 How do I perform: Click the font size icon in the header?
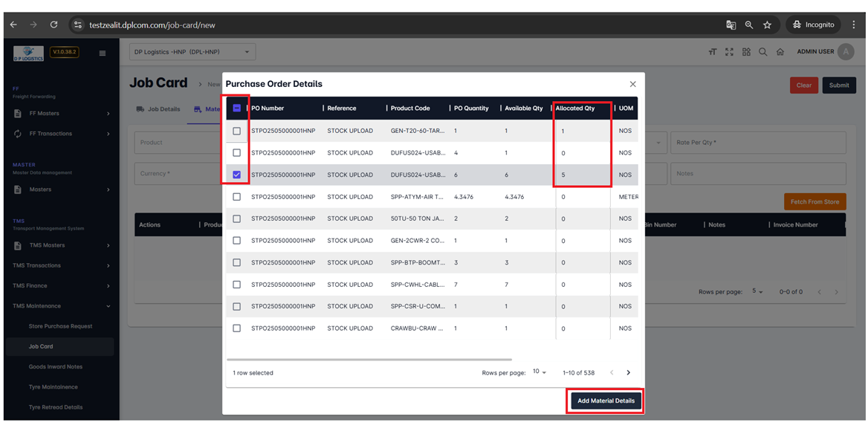click(712, 52)
